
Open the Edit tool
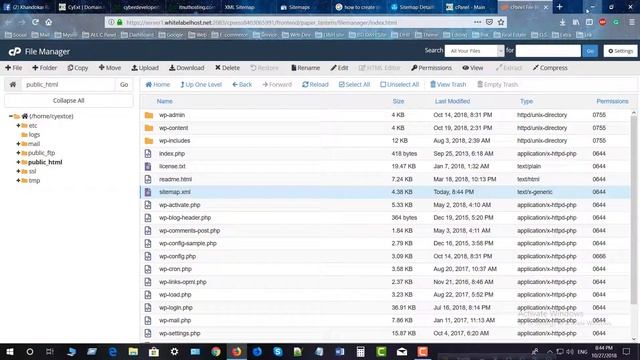click(x=340, y=68)
